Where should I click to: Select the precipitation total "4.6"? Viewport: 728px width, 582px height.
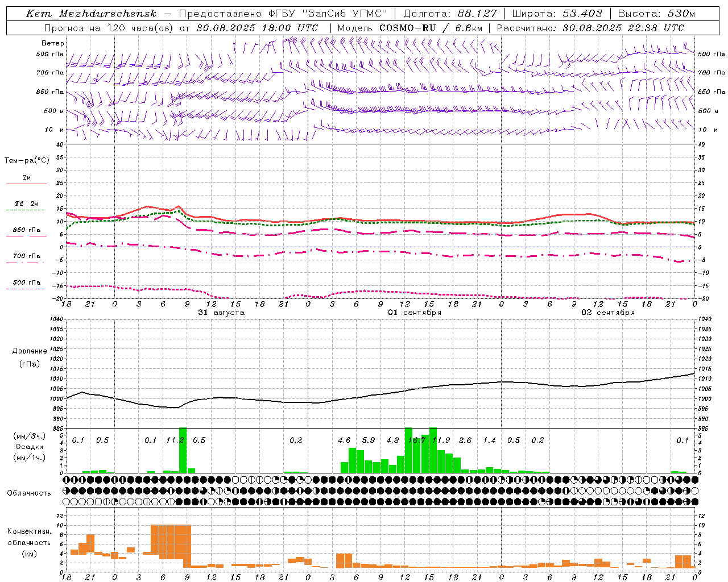pos(344,440)
